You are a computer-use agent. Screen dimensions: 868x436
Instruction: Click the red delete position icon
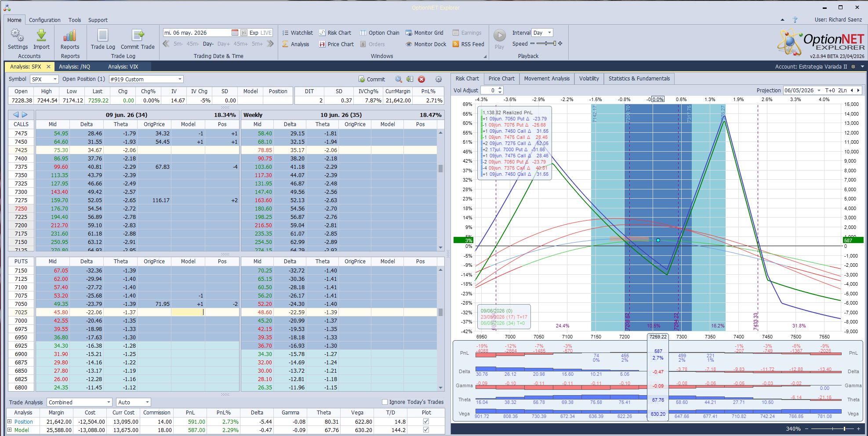coord(421,79)
